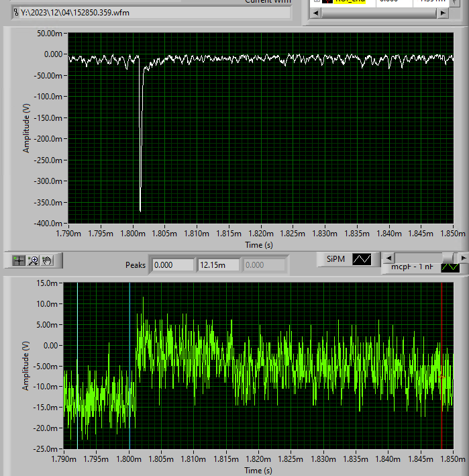Click the cursor list scroll-right arrow
Viewport: 469px width, 476px height.
[443, 13]
